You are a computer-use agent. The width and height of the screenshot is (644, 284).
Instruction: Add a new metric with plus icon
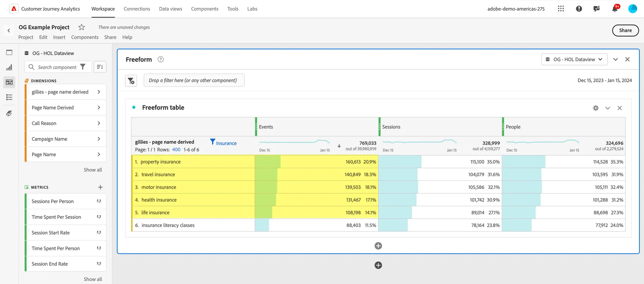click(100, 187)
